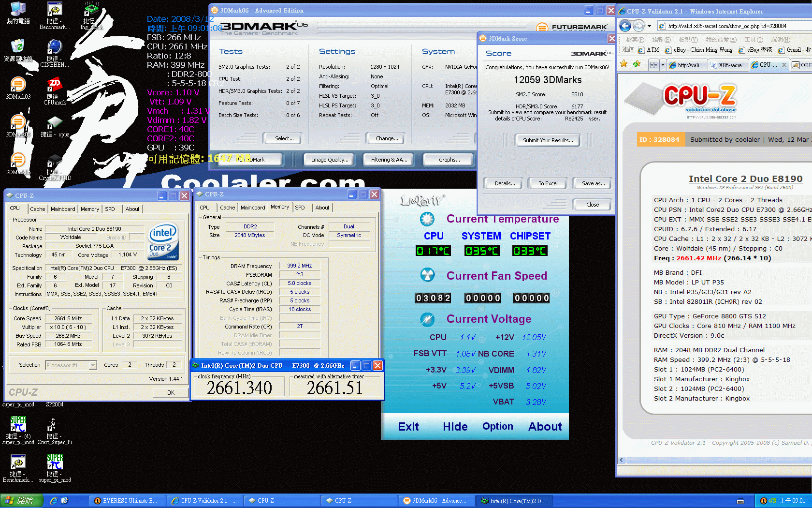The image size is (812, 508).
Task: Open the CPUmark desktop shortcut
Action: point(55,91)
